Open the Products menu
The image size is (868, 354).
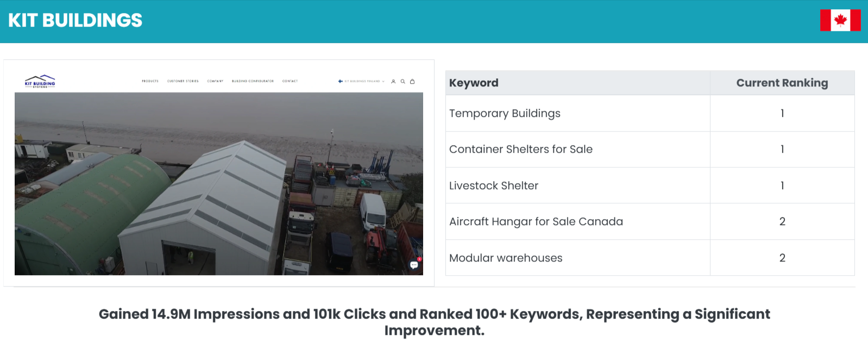tap(150, 81)
